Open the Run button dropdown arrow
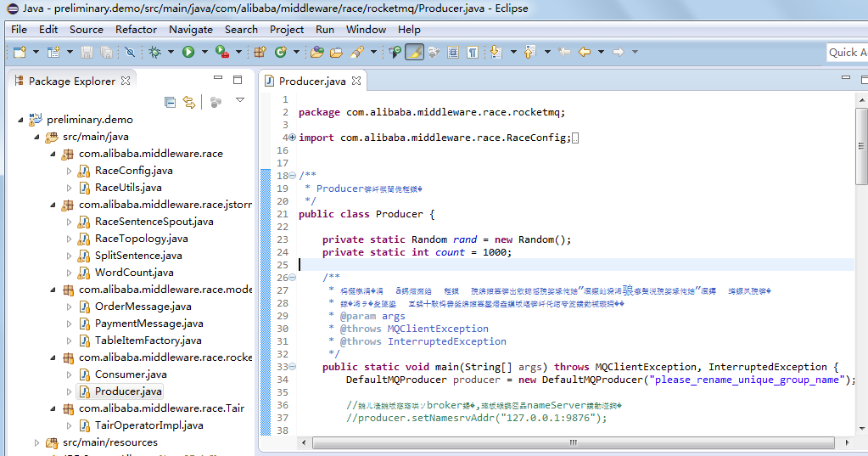Screen dimensions: 868x456 point(204,52)
